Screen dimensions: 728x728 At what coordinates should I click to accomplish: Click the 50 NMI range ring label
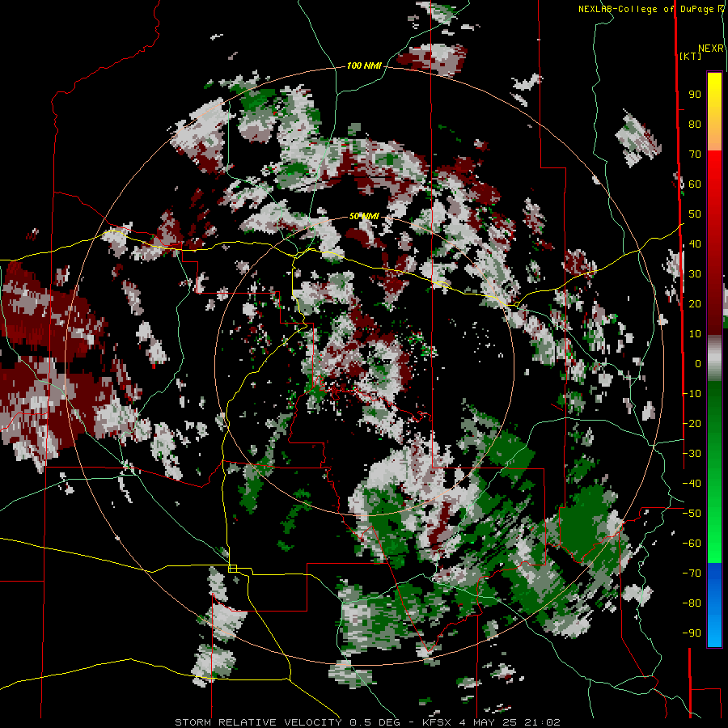click(x=364, y=216)
